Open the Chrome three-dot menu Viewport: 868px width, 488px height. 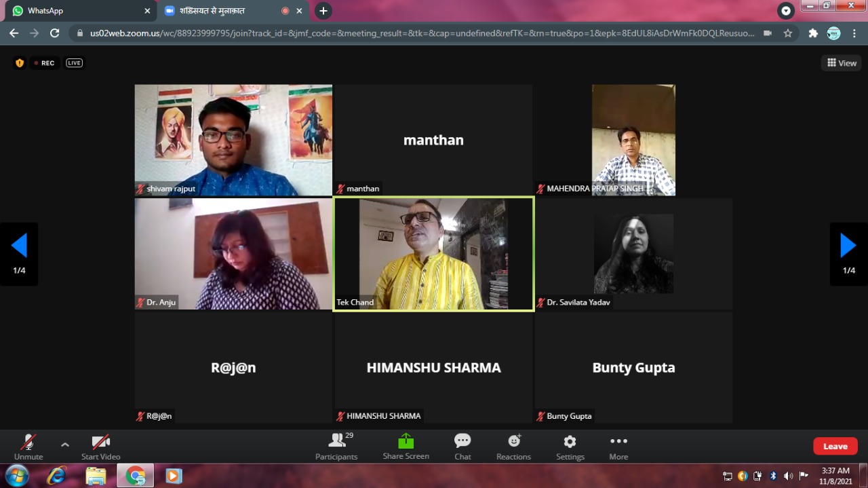pyautogui.click(x=854, y=33)
